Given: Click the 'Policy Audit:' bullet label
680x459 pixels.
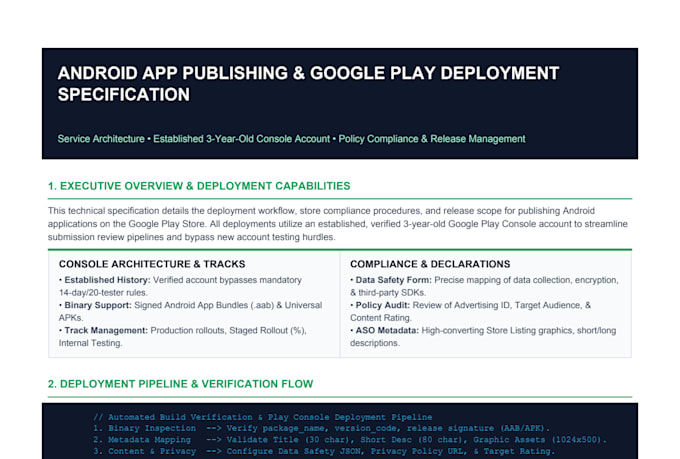Looking at the screenshot, I should coord(382,305).
